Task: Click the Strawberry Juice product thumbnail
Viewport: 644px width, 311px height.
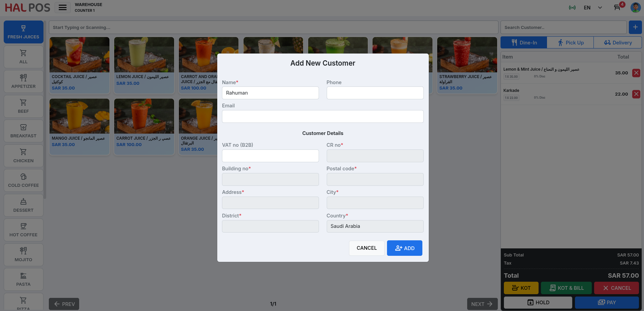Action: pos(467,55)
